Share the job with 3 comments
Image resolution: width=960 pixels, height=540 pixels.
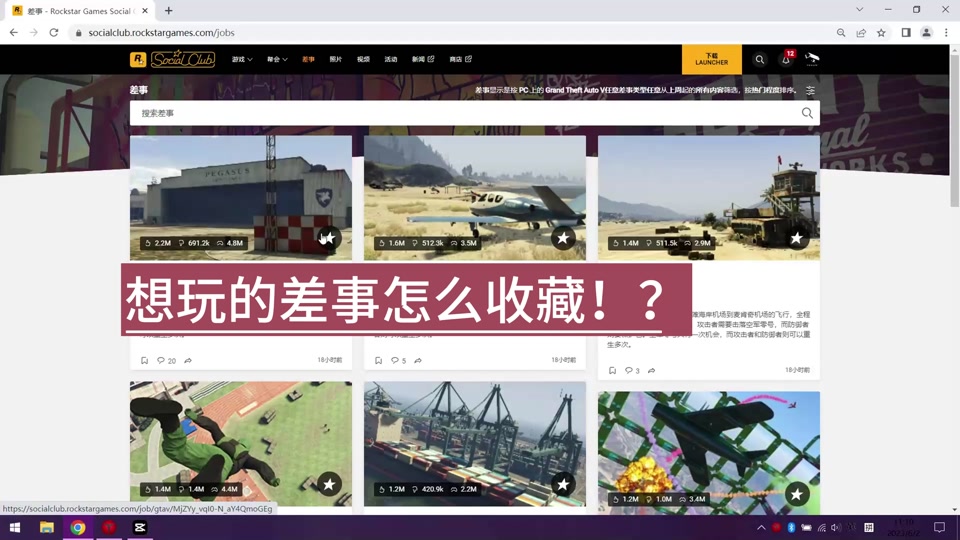pyautogui.click(x=652, y=370)
